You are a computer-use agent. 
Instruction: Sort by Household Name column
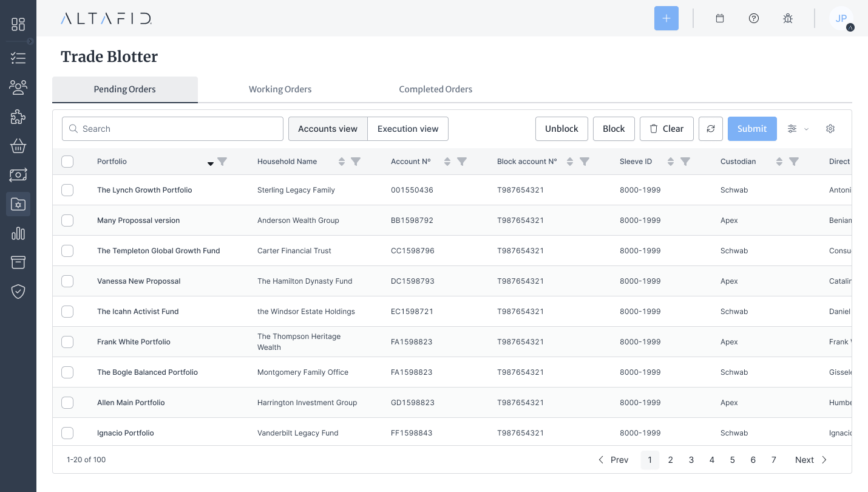(342, 162)
